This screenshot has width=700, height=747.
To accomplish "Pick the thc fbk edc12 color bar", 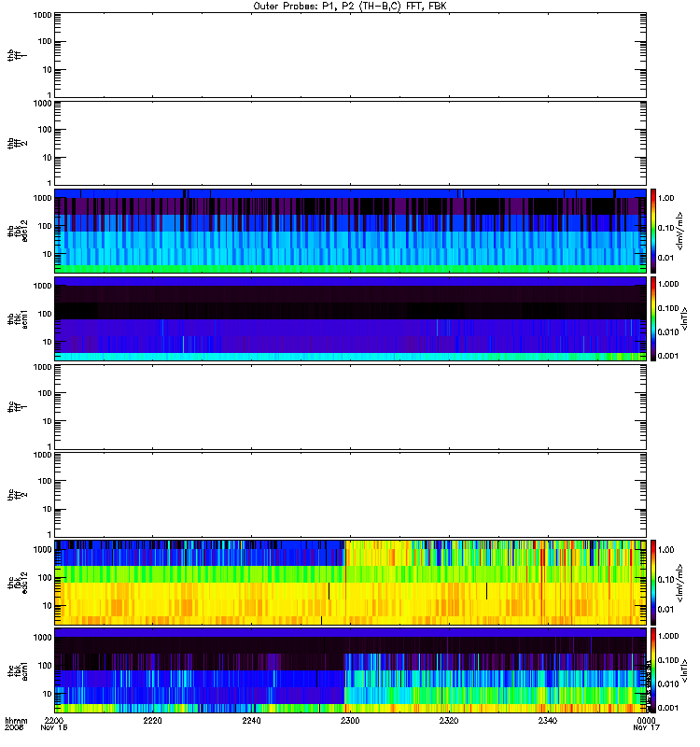I will tap(653, 583).
